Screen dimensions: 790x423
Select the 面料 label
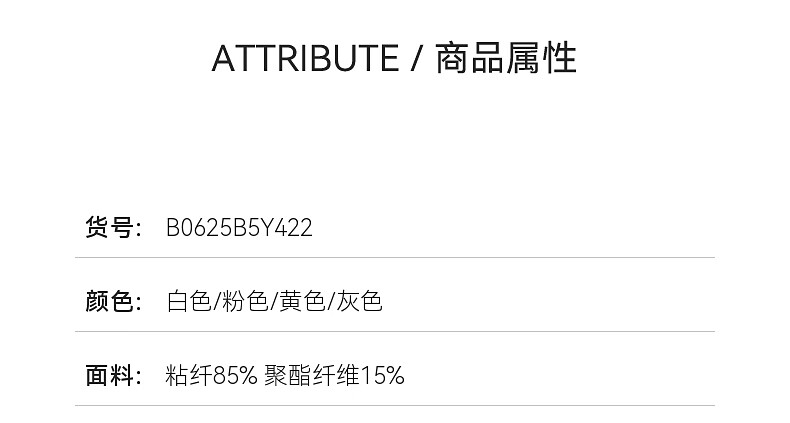pyautogui.click(x=109, y=376)
